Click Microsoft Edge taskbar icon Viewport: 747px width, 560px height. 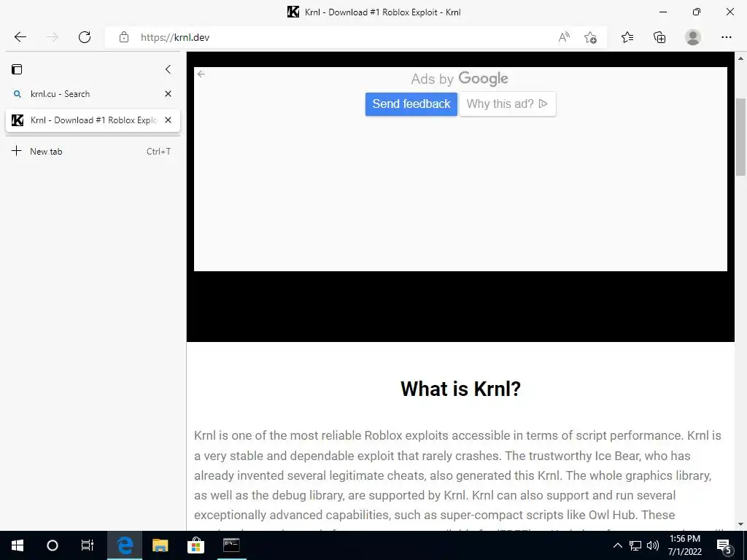[x=124, y=545]
